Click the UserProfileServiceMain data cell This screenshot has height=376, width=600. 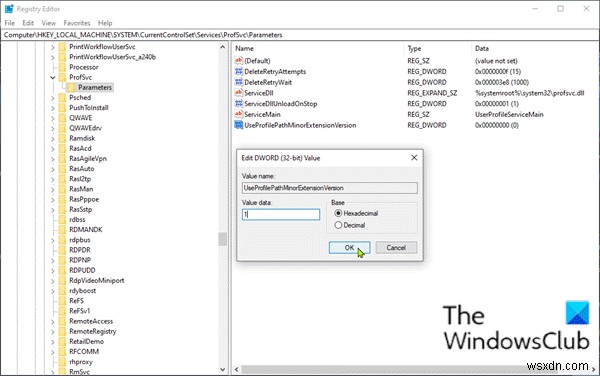509,114
